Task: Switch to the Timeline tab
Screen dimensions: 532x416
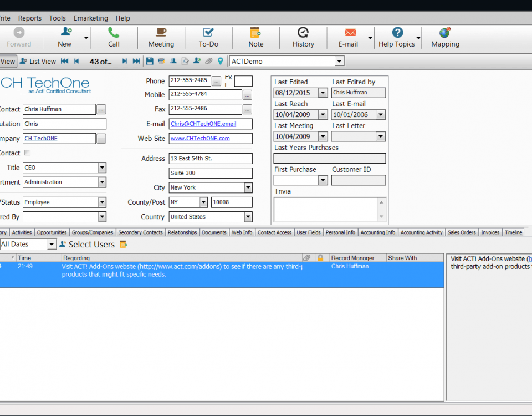Action: click(x=513, y=232)
